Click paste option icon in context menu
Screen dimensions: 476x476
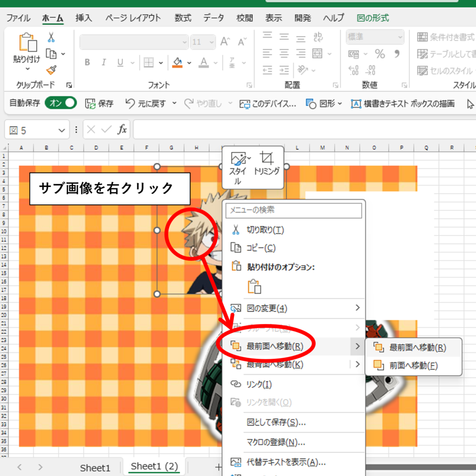coord(254,286)
